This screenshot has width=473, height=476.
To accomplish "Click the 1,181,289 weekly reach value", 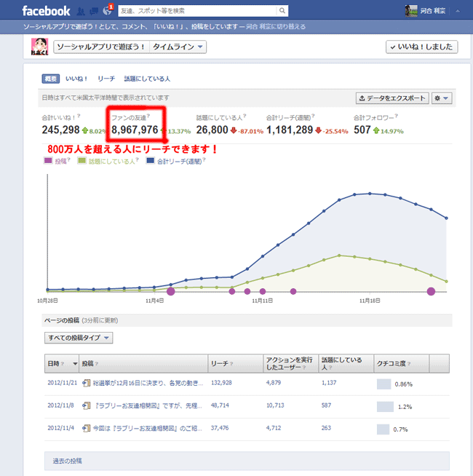I will pos(290,130).
